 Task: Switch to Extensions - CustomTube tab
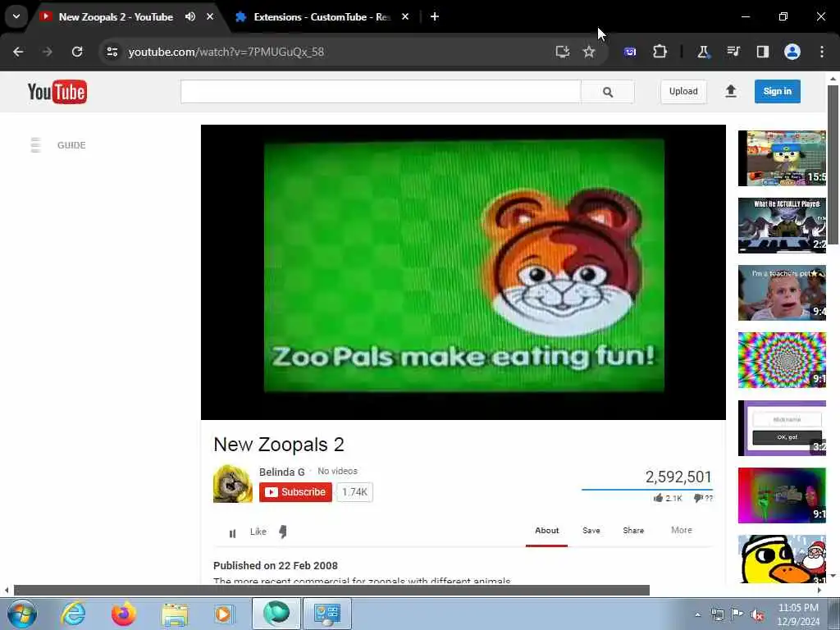point(322,16)
